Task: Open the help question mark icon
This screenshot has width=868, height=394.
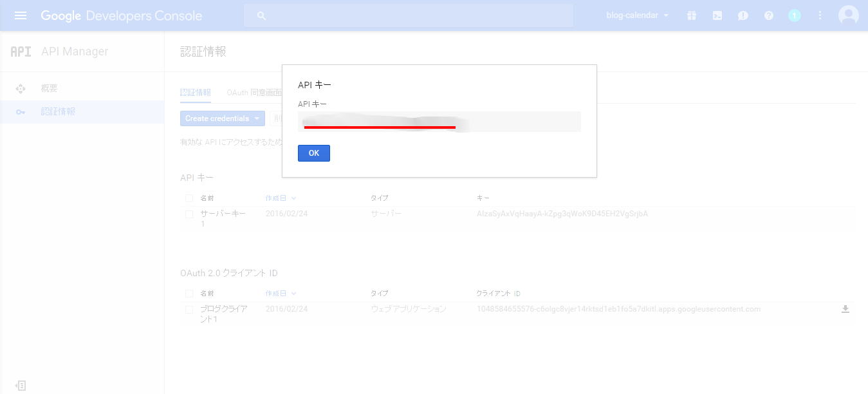Action: point(769,15)
